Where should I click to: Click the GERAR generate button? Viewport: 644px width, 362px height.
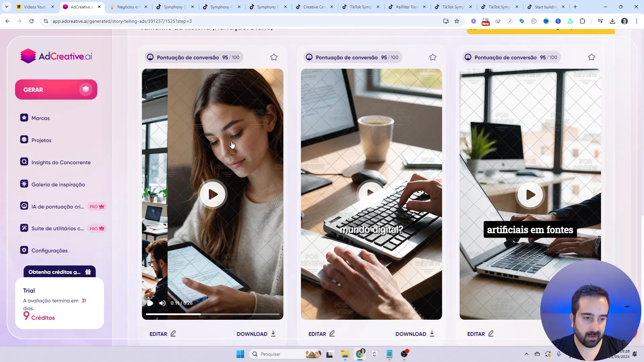(56, 90)
